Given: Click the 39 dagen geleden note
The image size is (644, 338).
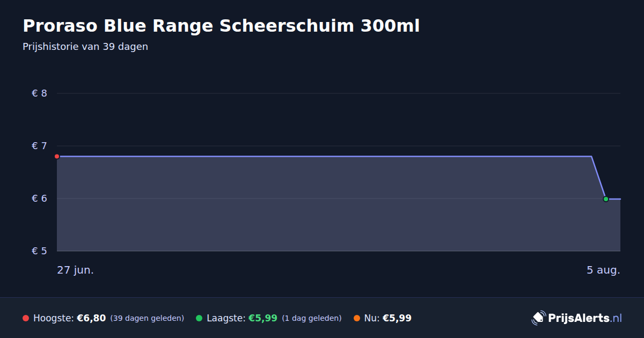Looking at the screenshot, I should [147, 318].
